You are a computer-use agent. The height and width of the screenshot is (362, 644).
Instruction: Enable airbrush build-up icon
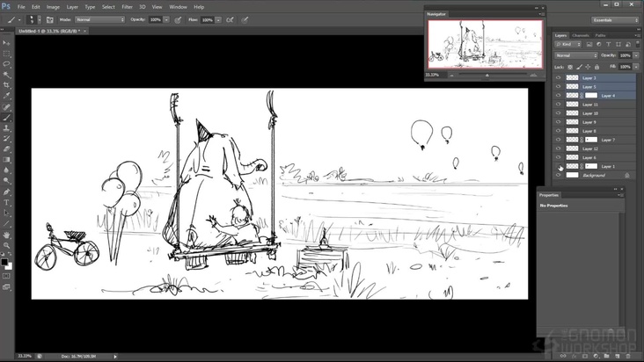[x=230, y=19]
